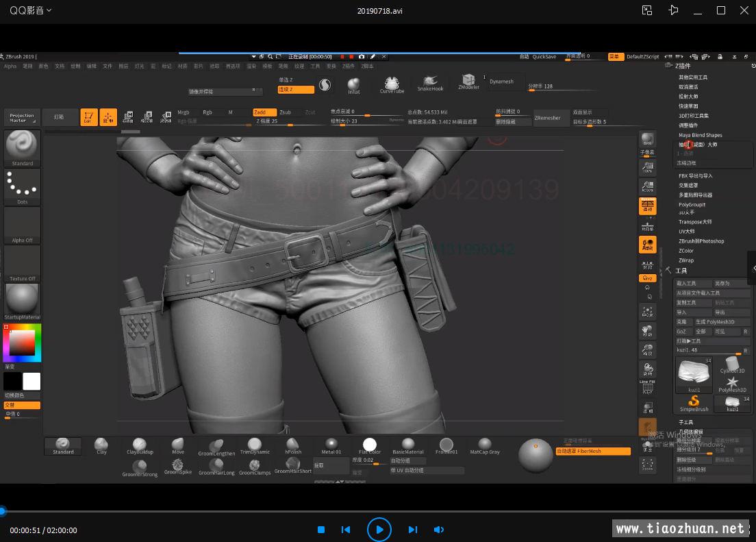Select the GroomSpike brush
Viewport: 756px width, 542px height.
(178, 467)
